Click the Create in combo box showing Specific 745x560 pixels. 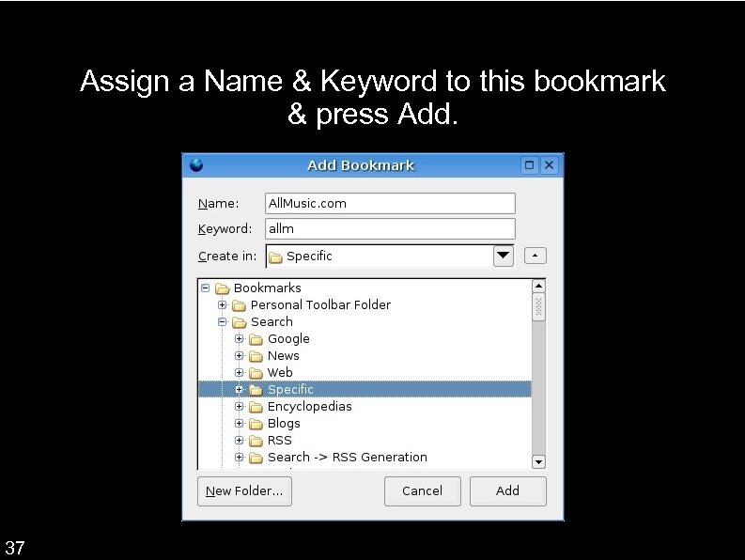click(390, 256)
